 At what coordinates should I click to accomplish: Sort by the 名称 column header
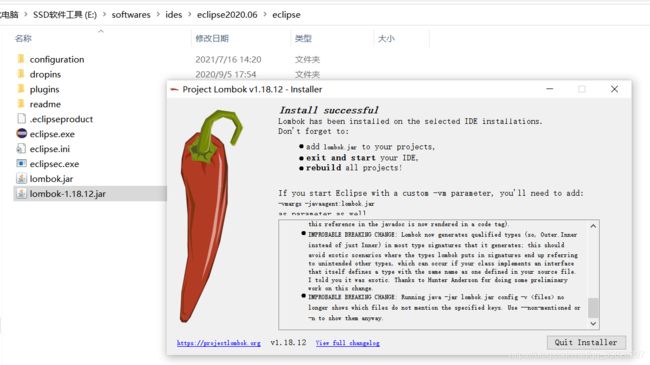point(23,39)
